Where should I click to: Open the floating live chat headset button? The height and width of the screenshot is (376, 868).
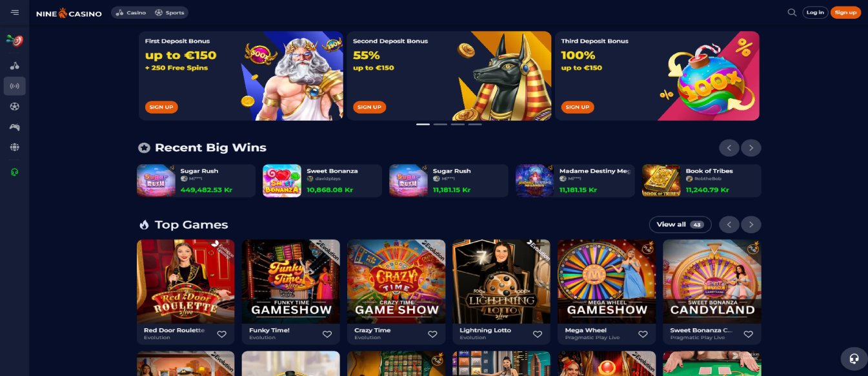854,359
